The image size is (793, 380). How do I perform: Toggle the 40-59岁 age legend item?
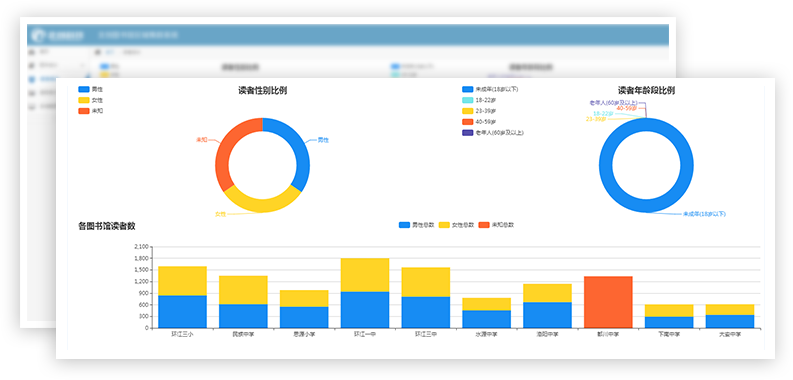[x=479, y=122]
